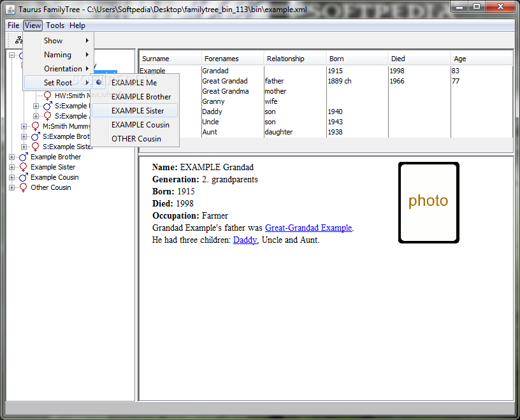
Task: Set root to EXAMPLE Sister
Action: click(134, 110)
